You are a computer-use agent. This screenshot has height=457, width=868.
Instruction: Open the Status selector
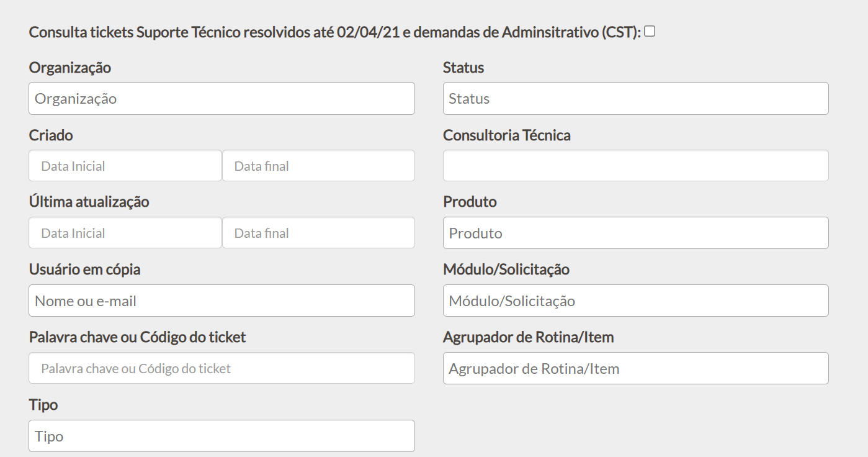pos(635,98)
